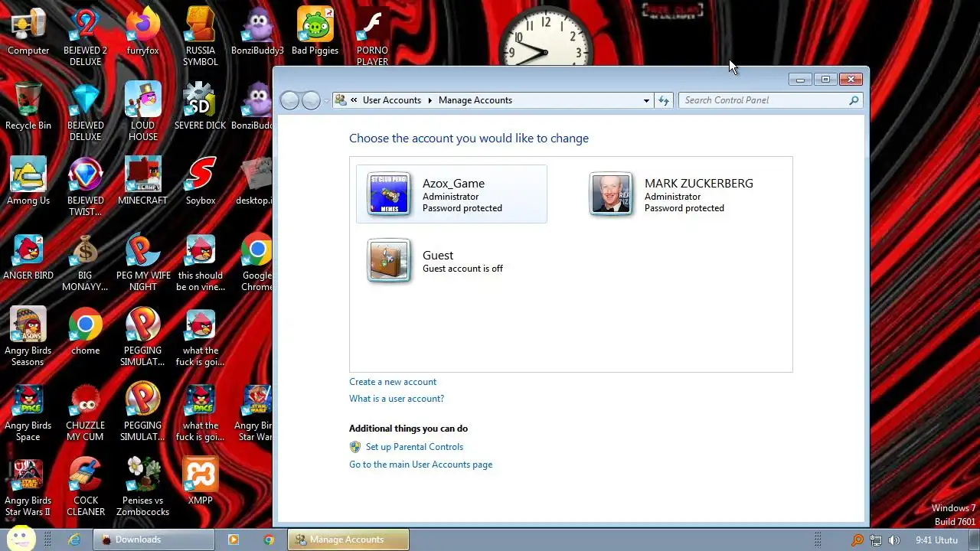Click User Accounts in the breadcrumb
Image resolution: width=980 pixels, height=551 pixels.
coord(392,100)
